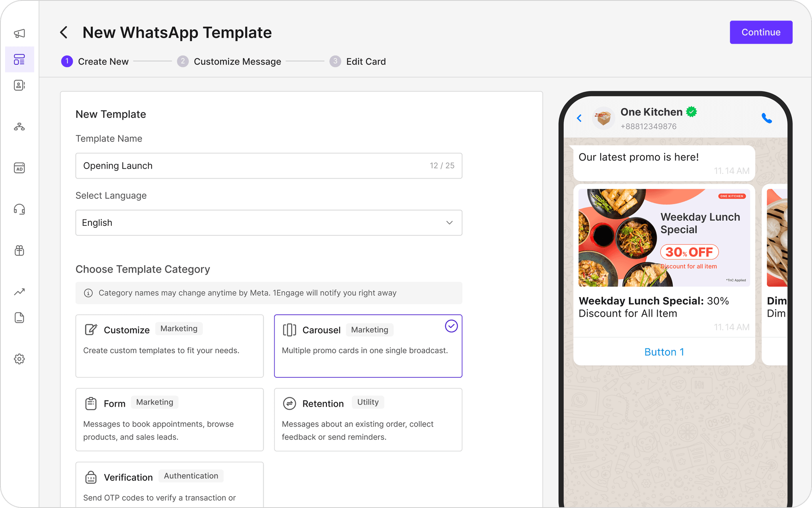Screen dimensions: 812x508
Task: Click the Meta category names notice text
Action: coord(247,293)
